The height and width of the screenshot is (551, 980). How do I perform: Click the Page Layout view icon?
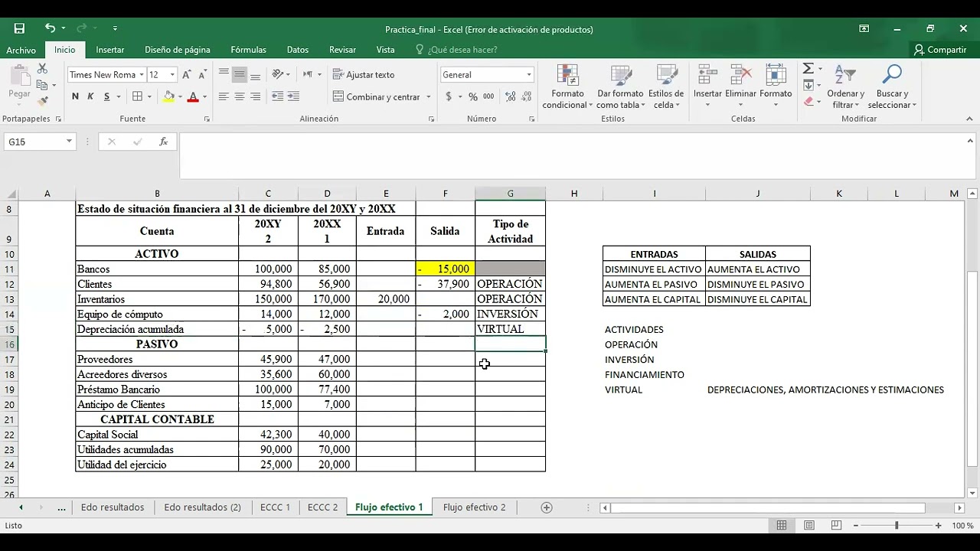[809, 526]
